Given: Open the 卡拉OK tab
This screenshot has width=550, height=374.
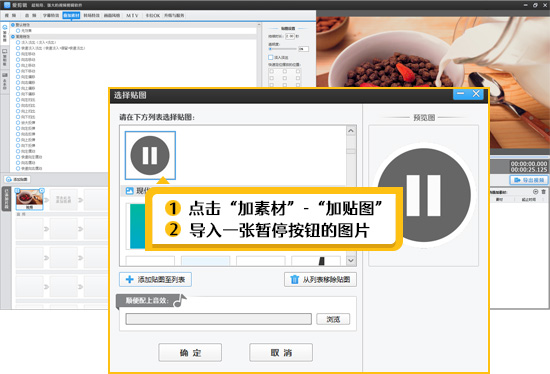Looking at the screenshot, I should 153,15.
